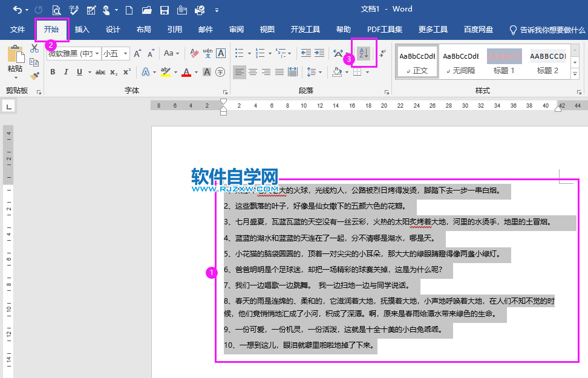Open the font family dropdown
The width and height of the screenshot is (588, 378).
[x=97, y=53]
